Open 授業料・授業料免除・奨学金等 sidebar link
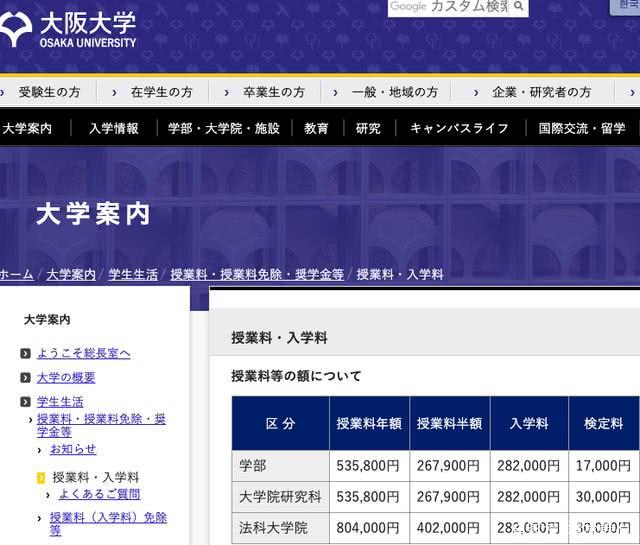640x545 pixels. tap(101, 425)
